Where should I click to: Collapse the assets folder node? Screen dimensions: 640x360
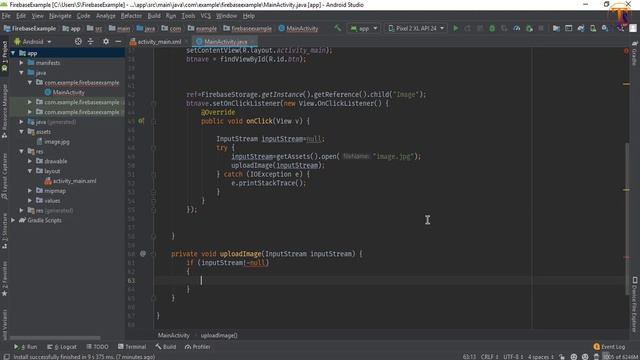[21, 132]
